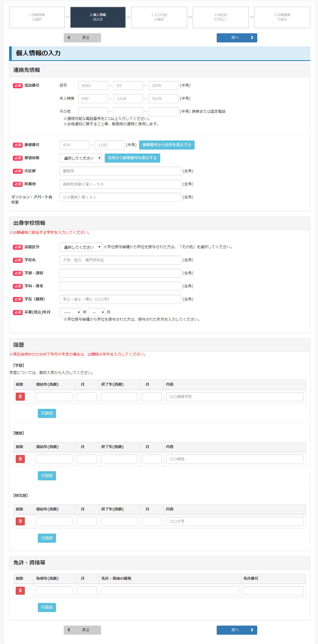
Task: Add a row under 学歴
Action: pyautogui.click(x=47, y=413)
